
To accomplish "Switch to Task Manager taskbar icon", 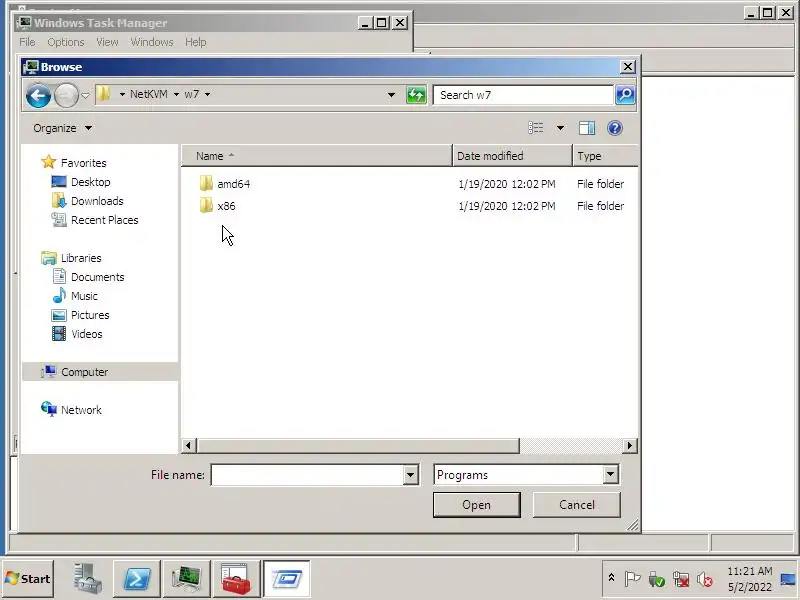I will [x=186, y=579].
